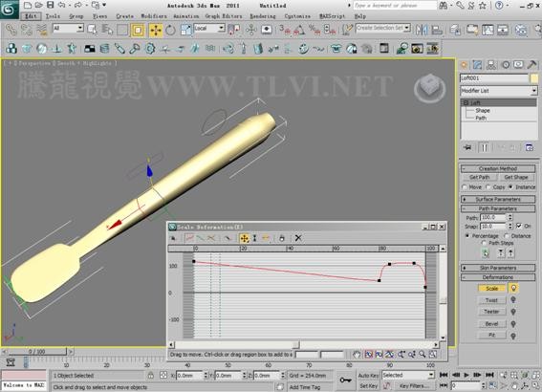Click the Select and Link chain icon
The image size is (542, 392).
(x=11, y=31)
